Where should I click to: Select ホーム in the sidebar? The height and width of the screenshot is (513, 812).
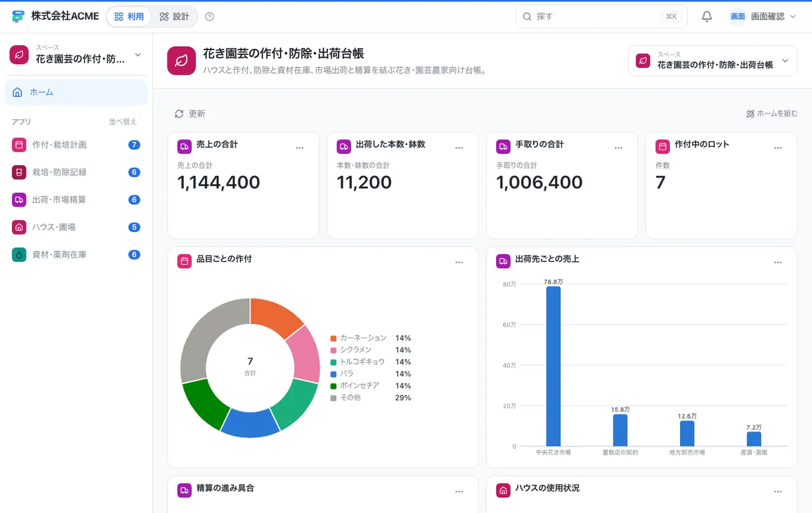(x=76, y=92)
